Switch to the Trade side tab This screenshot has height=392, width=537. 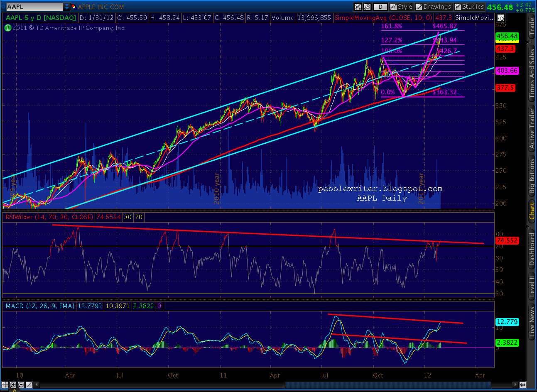pos(532,27)
